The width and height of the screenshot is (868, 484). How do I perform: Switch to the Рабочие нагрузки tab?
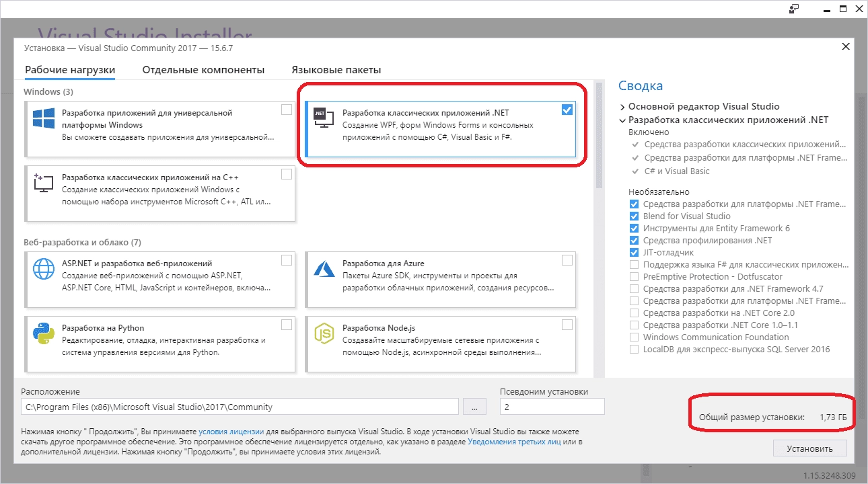coord(70,70)
